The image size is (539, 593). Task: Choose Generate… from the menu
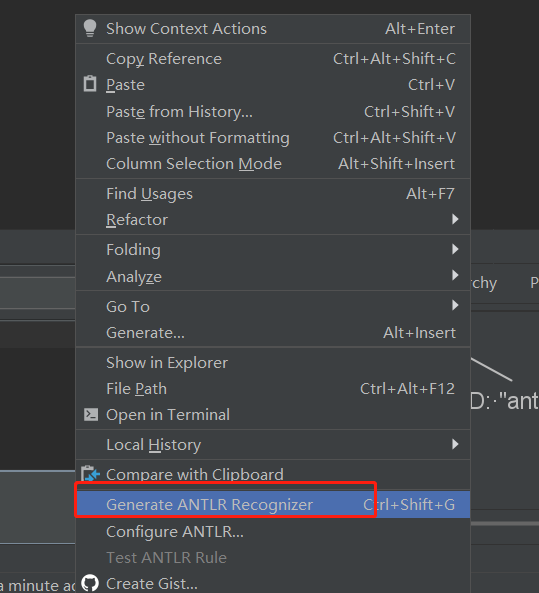tap(273, 333)
